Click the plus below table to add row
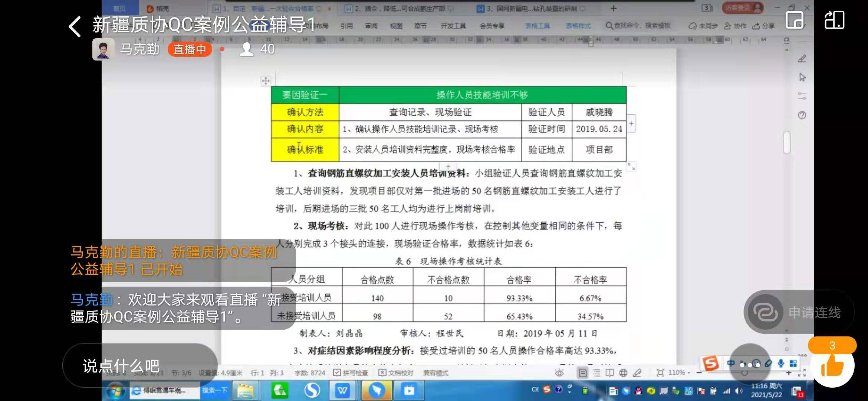 coord(448,166)
